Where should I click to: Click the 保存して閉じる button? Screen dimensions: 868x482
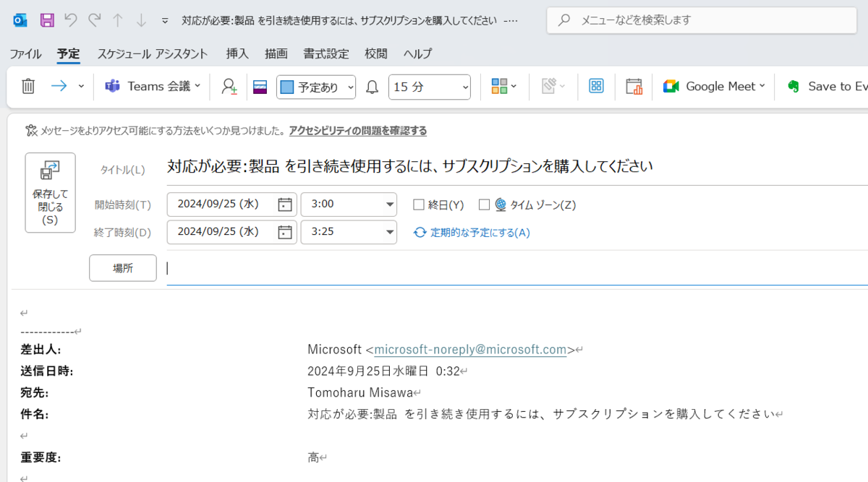coord(50,193)
